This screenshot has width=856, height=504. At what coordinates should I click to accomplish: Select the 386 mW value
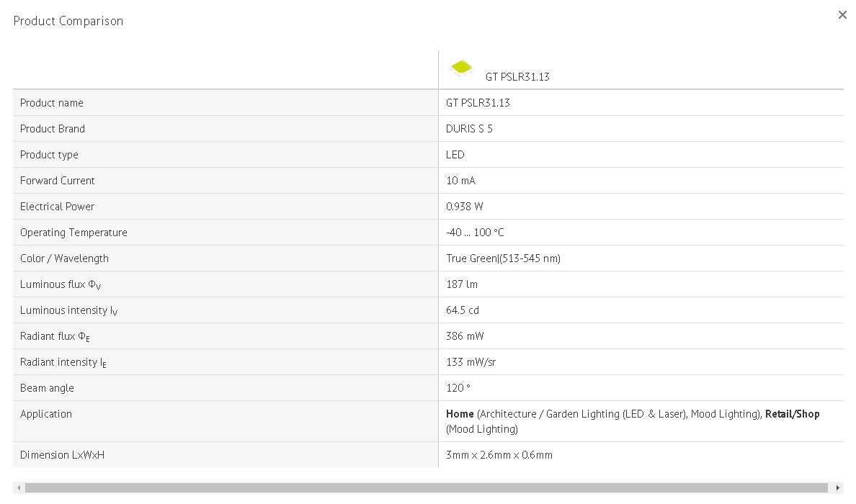click(x=465, y=336)
